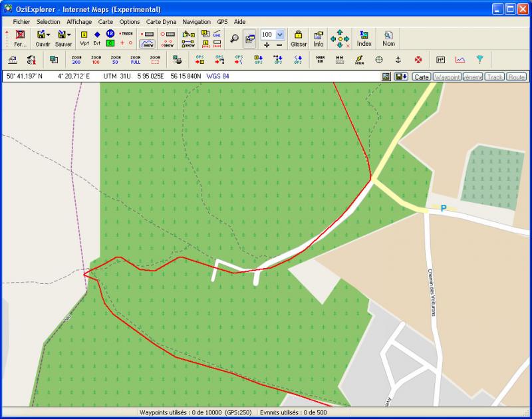
Task: Click the zoom out minus button
Action: tap(279, 45)
